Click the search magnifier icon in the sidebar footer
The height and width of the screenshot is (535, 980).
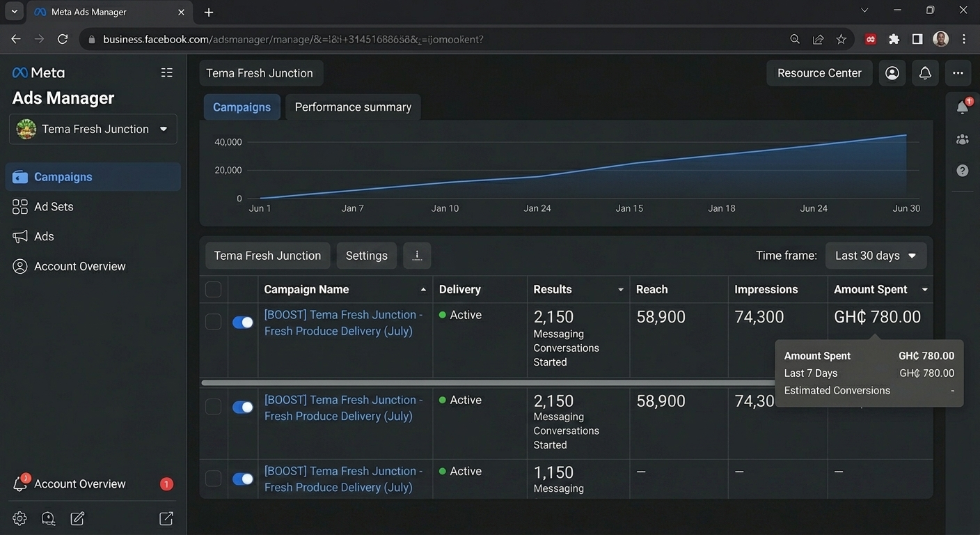pos(48,518)
